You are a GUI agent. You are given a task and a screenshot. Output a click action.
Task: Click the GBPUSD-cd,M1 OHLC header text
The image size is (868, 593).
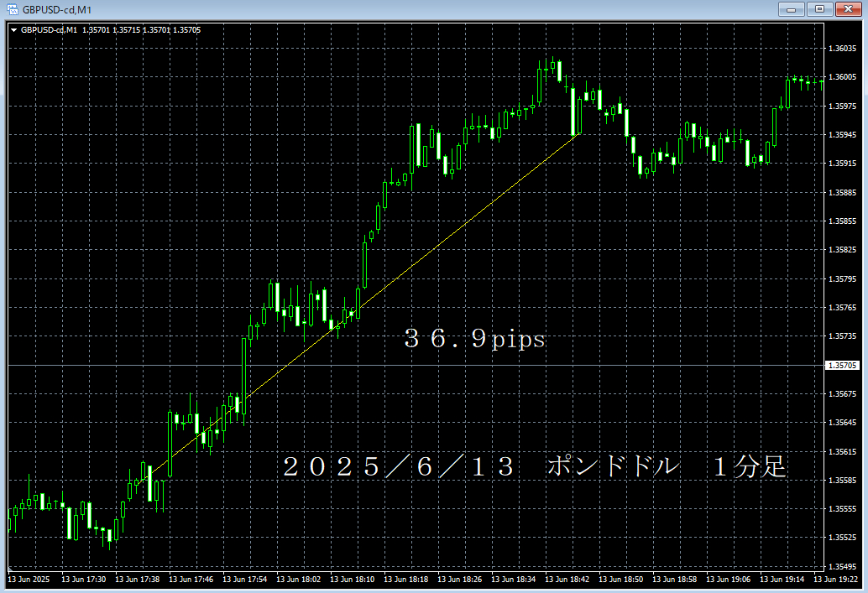(111, 30)
